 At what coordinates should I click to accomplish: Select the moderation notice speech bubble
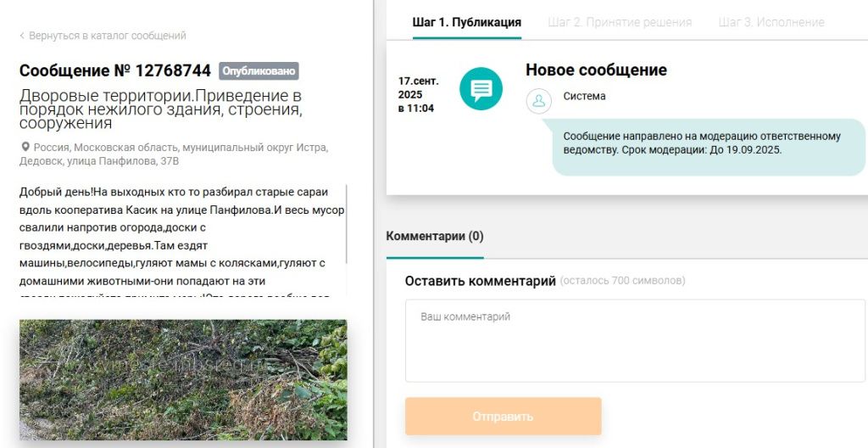point(708,143)
